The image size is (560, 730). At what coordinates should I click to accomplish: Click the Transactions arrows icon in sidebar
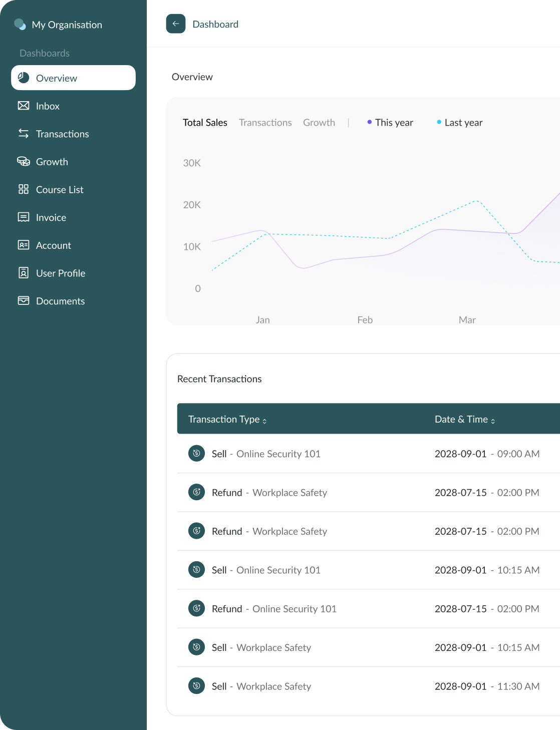[24, 133]
